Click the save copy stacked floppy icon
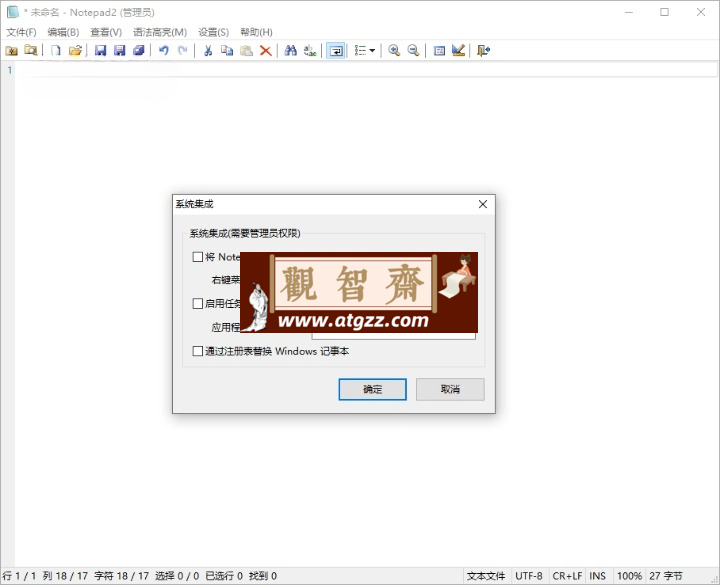The image size is (720, 585). [139, 51]
